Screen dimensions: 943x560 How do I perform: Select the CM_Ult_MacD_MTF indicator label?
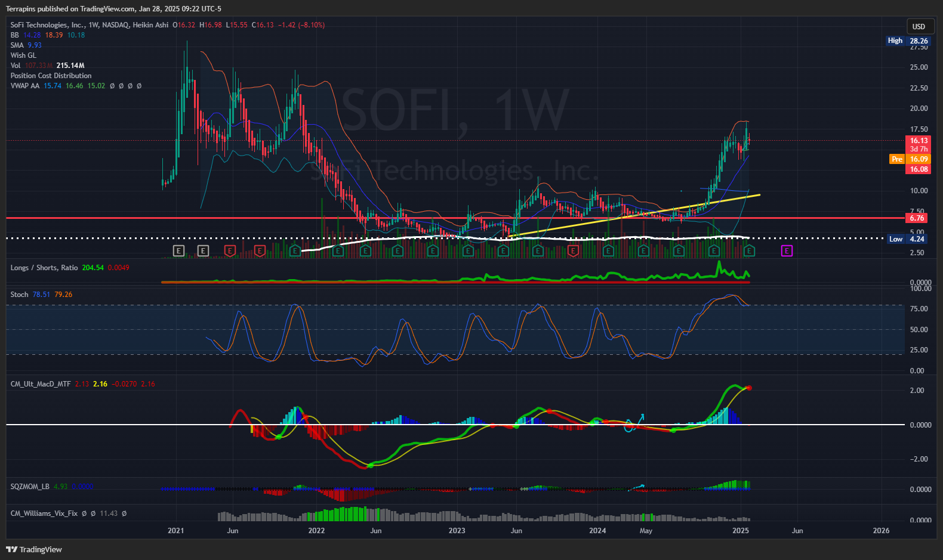tap(41, 384)
